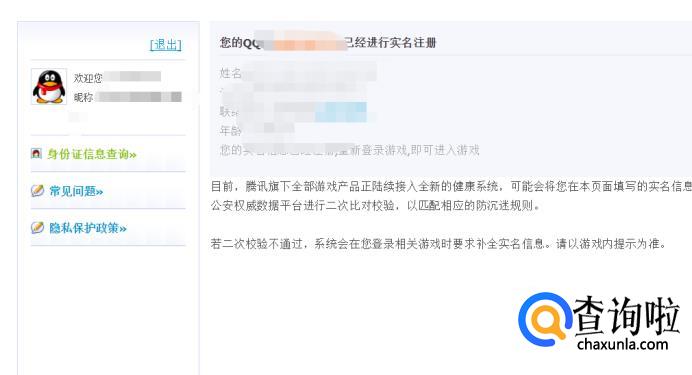Click the chaxunla.com watermark text
Screen dimensions: 692x375
pyautogui.click(x=623, y=344)
